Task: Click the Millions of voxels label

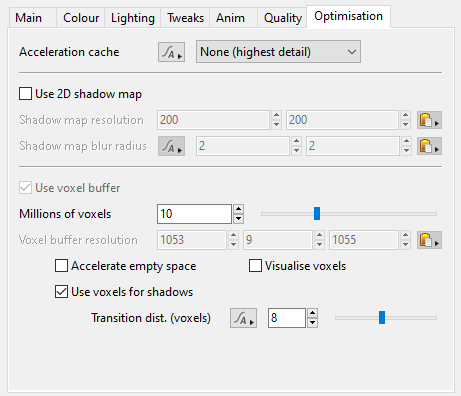Action: pyautogui.click(x=65, y=214)
